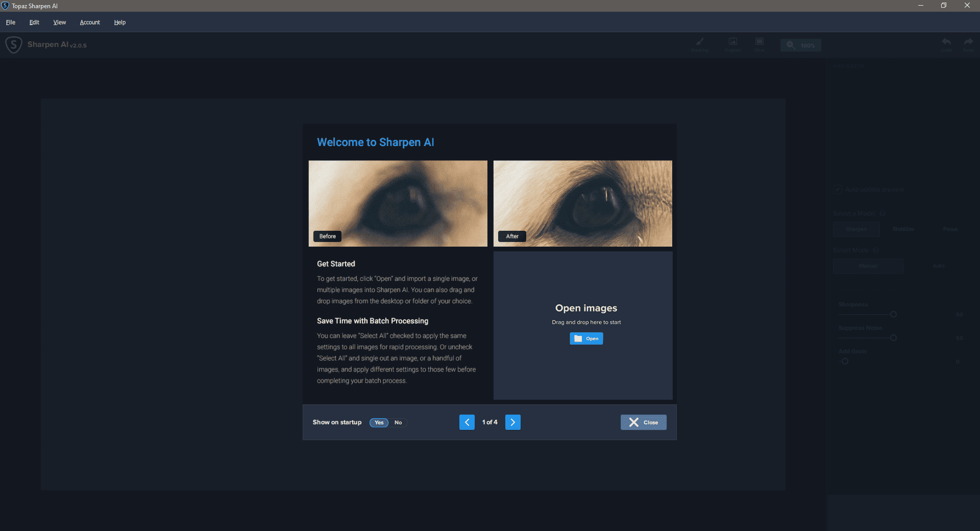Open the Help menu
The height and width of the screenshot is (531, 980).
click(120, 22)
